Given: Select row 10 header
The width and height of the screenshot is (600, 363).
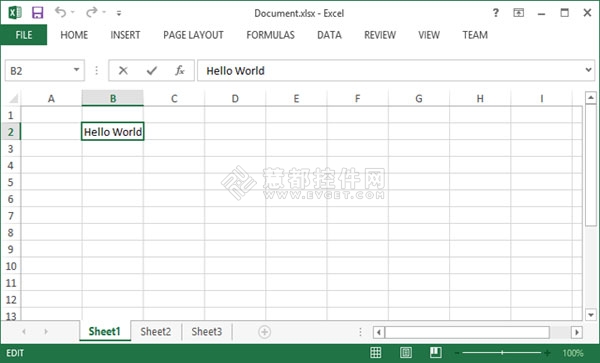Looking at the screenshot, I should coord(11,266).
